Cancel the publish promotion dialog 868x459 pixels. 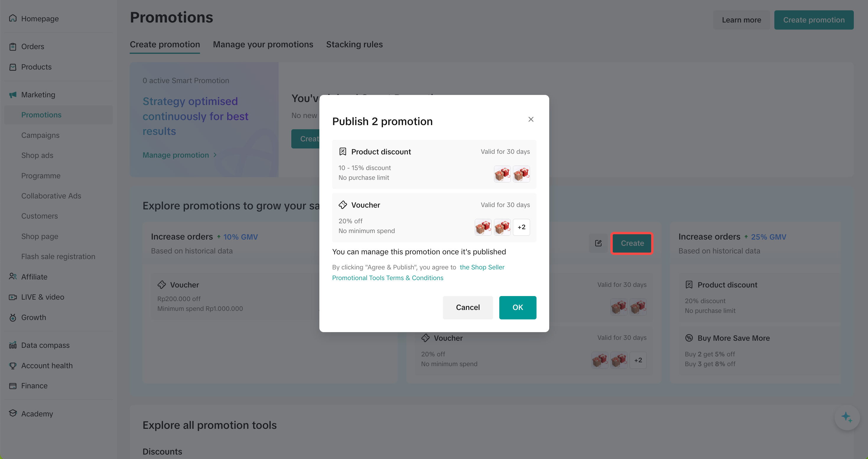[467, 307]
